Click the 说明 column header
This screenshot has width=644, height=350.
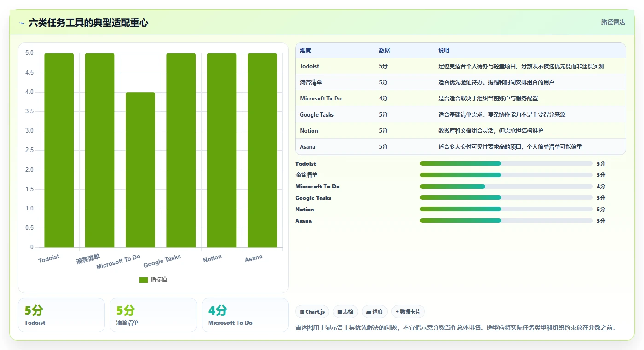point(444,51)
